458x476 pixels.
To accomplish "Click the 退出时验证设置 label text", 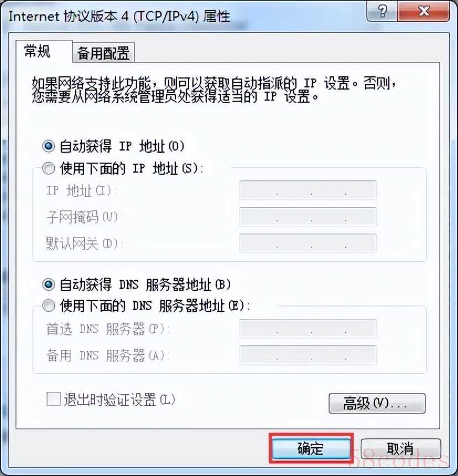I will [x=119, y=400].
